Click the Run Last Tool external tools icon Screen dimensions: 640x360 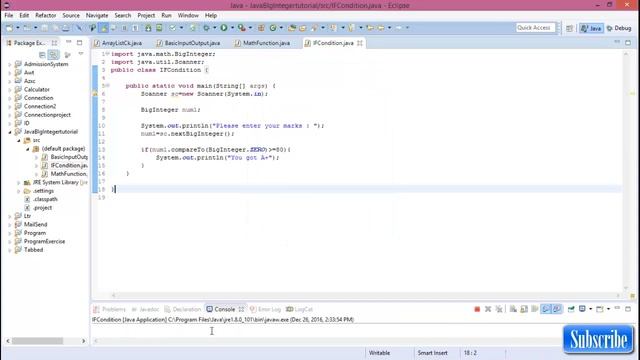coord(242,28)
